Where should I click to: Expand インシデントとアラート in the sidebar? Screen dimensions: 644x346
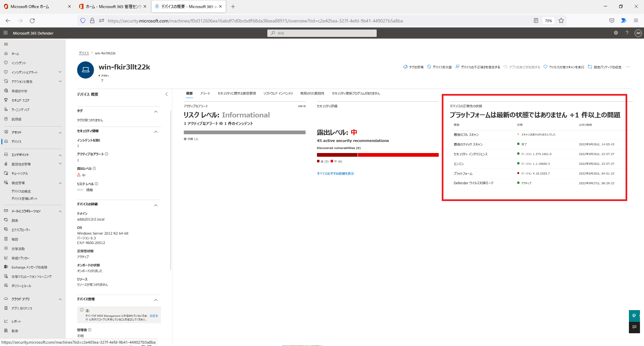(x=60, y=72)
